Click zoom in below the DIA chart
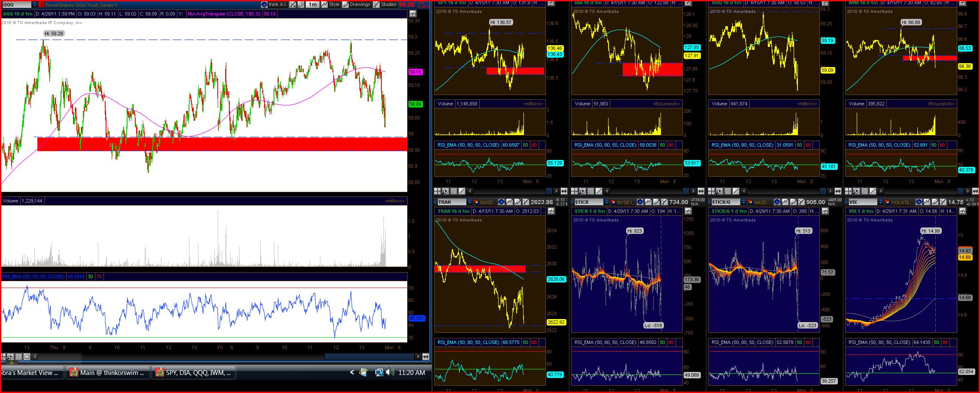The height and width of the screenshot is (393, 980). 583,191
